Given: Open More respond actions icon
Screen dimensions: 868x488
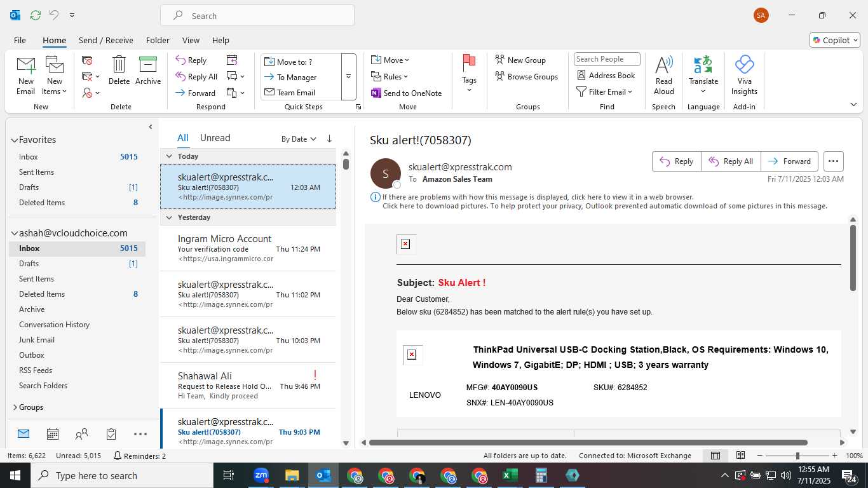Looking at the screenshot, I should coord(235,93).
